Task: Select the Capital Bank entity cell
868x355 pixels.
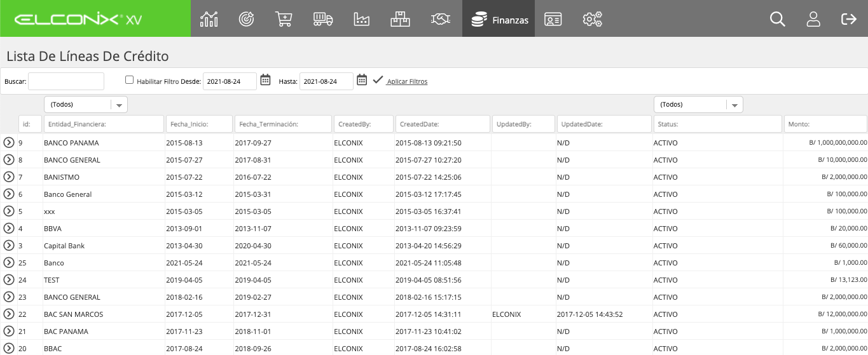Action: [64, 246]
